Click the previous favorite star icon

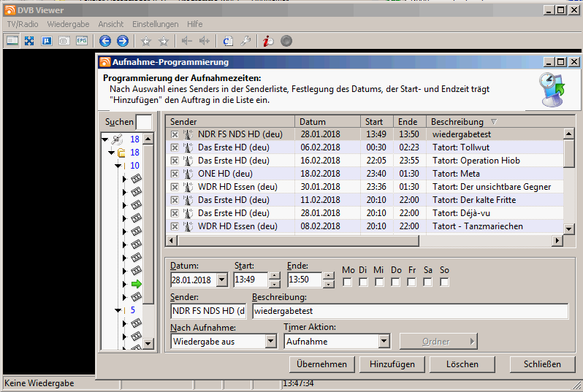coord(146,41)
